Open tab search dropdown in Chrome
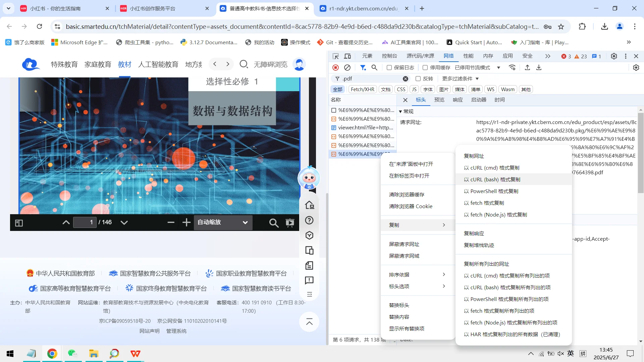Viewport: 644px width, 362px height. coord(8,8)
